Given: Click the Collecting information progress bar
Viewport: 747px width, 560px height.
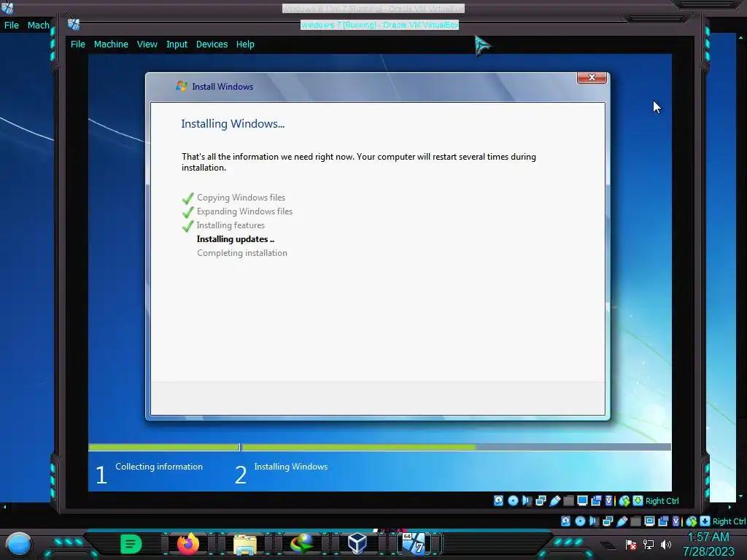Looking at the screenshot, I should point(163,447).
